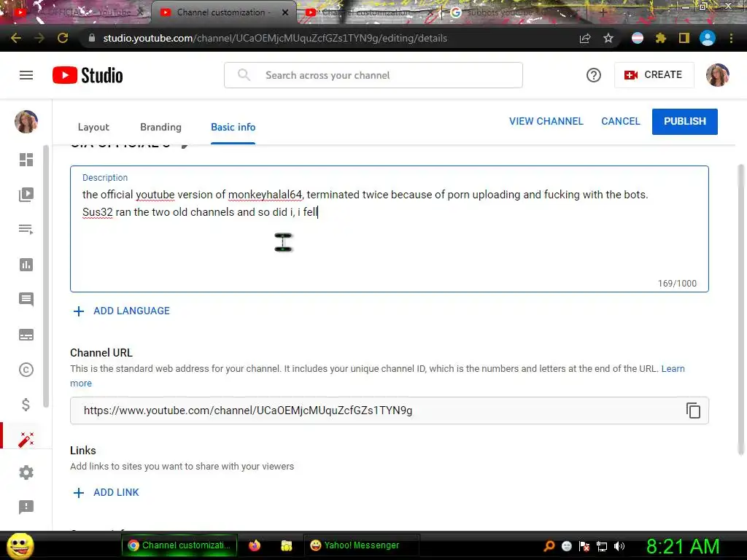Click the browser forward arrow
Screen dimensions: 747x560
[x=39, y=38]
